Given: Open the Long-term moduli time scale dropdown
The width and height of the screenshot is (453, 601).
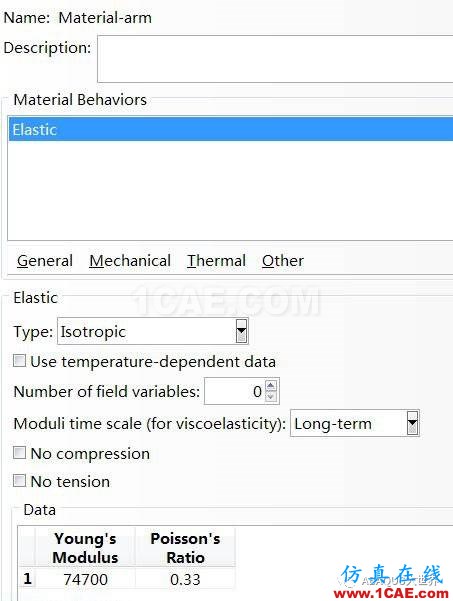Looking at the screenshot, I should (x=355, y=424).
